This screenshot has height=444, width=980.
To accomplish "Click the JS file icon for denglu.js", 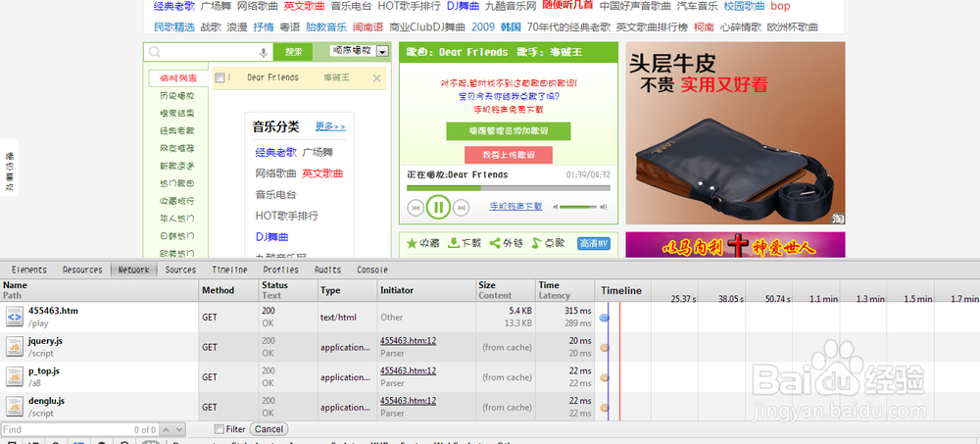I will 15,407.
